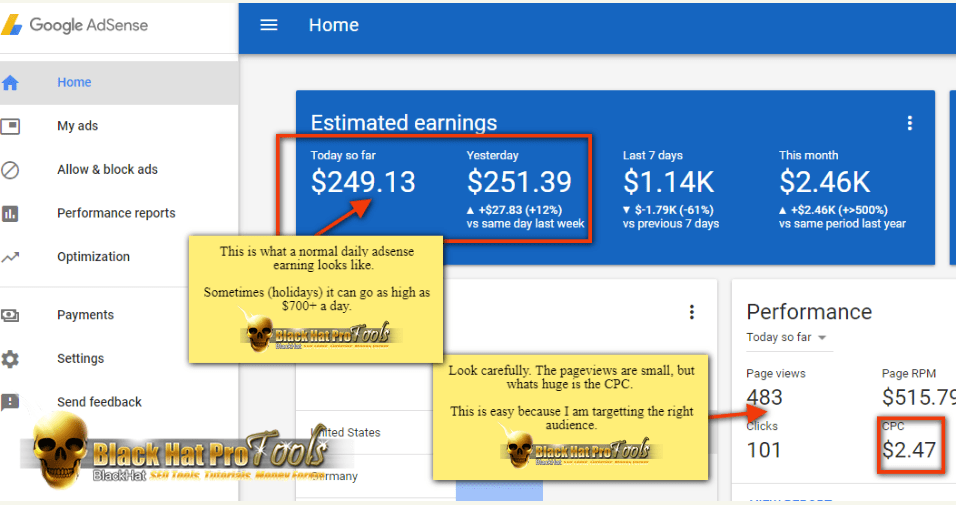Click the 'Today so far' $249.13 earnings

pos(363,182)
